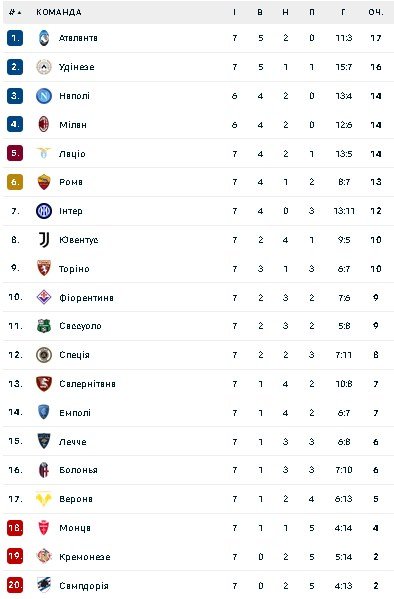
Task: Open the Лаціо team link
Action: 72,154
